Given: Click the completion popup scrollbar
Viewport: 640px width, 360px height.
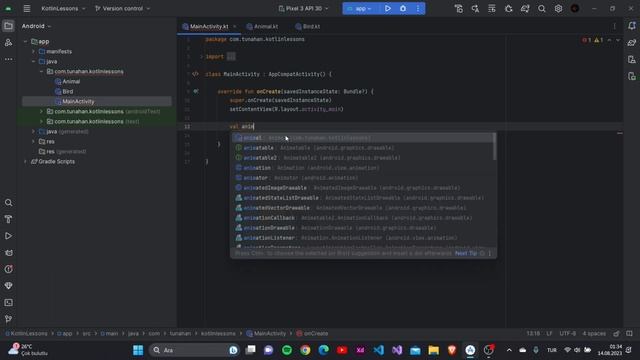Looking at the screenshot, I should (x=495, y=147).
